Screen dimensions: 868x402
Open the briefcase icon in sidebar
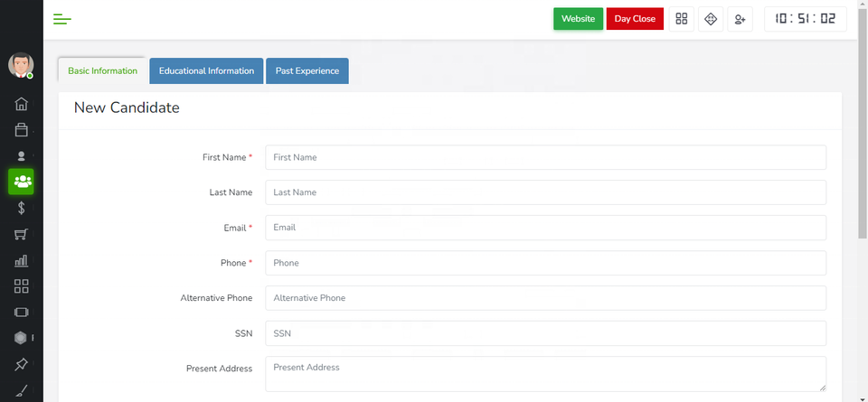click(21, 129)
